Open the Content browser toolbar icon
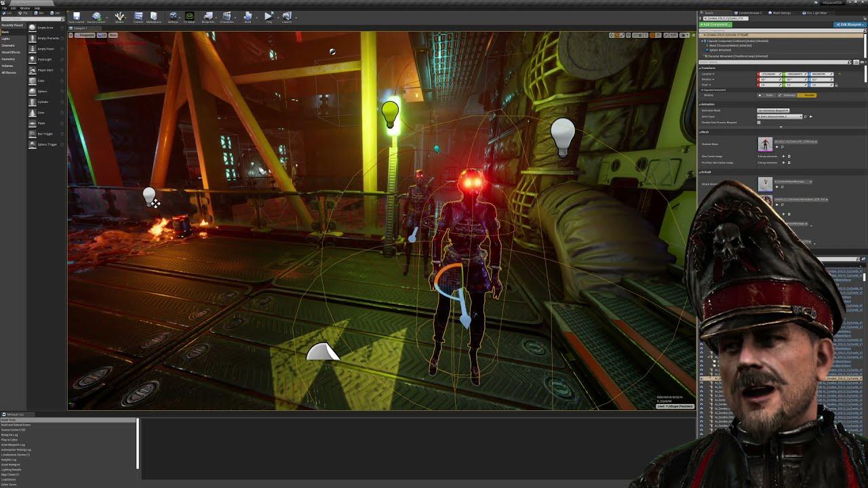 [138, 16]
